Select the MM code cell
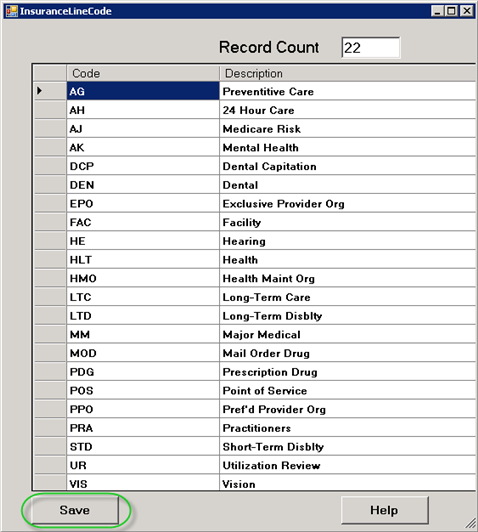The image size is (478, 532). 143,334
